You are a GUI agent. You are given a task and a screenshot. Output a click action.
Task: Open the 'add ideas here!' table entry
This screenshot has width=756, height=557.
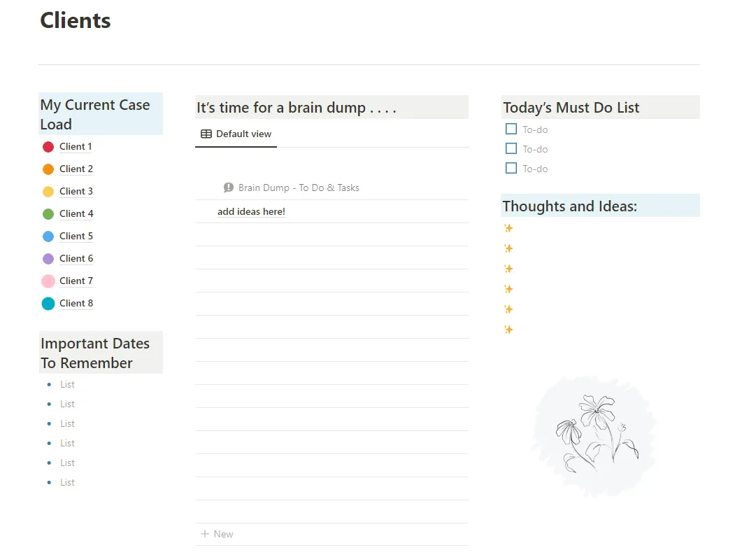251,212
